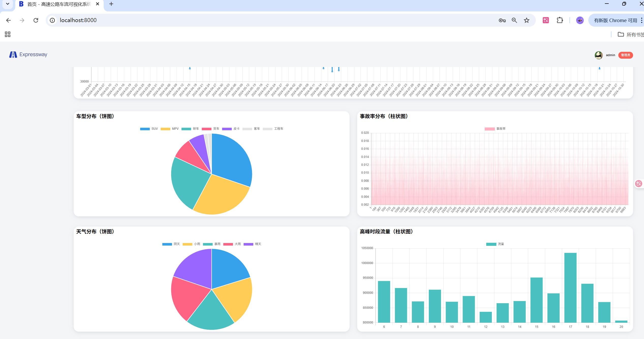The height and width of the screenshot is (339, 644).
Task: Click the browser reload icon
Action: click(x=36, y=20)
